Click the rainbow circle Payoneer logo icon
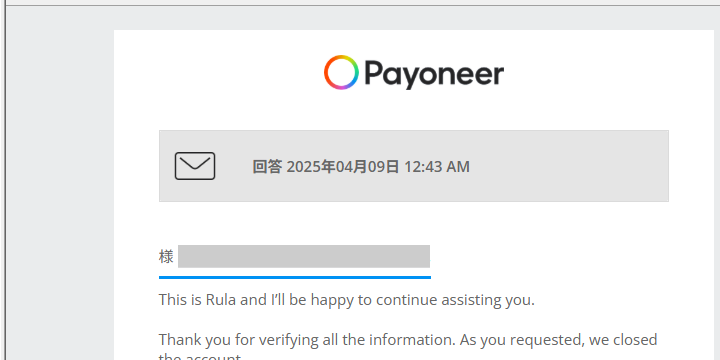The height and width of the screenshot is (360, 720). pyautogui.click(x=341, y=73)
